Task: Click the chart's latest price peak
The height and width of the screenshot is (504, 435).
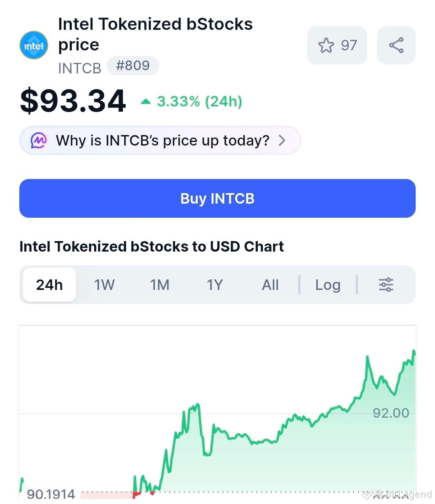Action: click(x=414, y=352)
